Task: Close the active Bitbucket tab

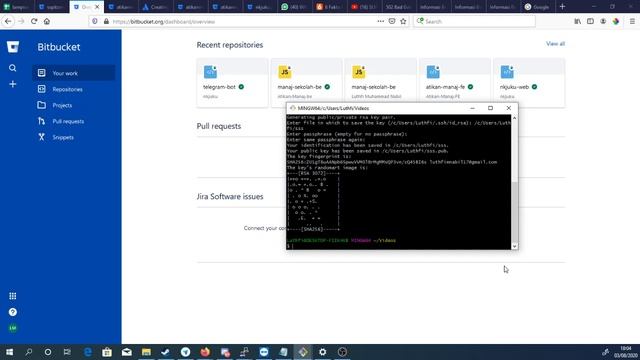Action: coord(97,7)
